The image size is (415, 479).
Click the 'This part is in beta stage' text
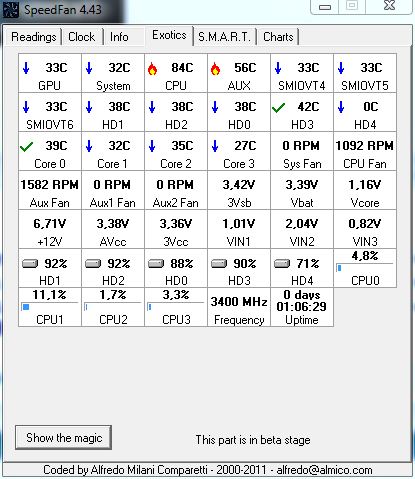(253, 440)
